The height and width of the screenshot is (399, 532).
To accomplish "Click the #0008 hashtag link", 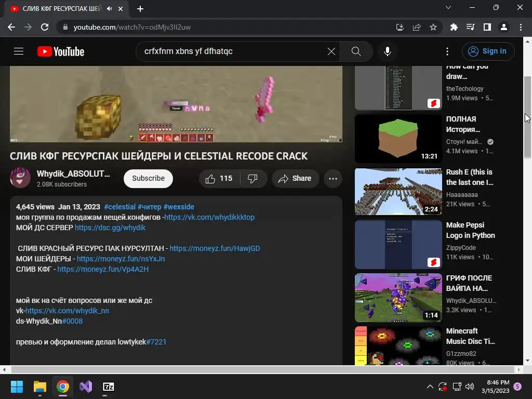I will (x=72, y=321).
